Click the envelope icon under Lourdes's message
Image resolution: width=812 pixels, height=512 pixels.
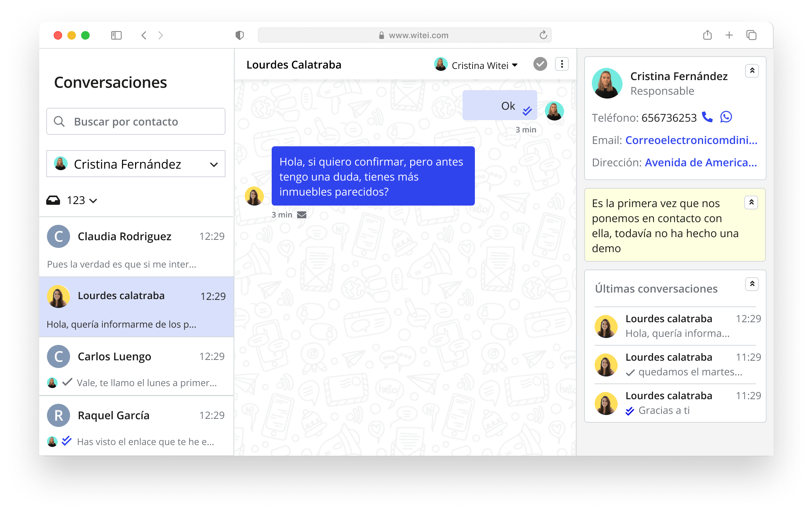(302, 215)
